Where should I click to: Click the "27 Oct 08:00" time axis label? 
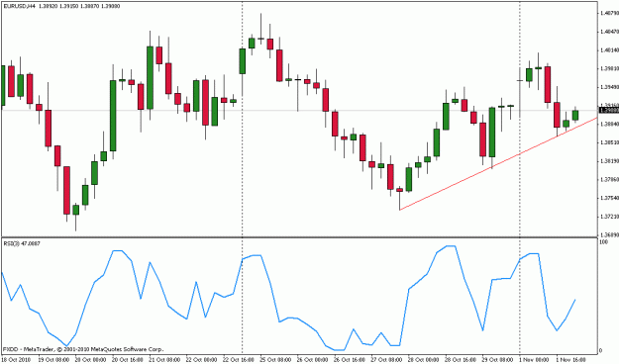pyautogui.click(x=386, y=360)
